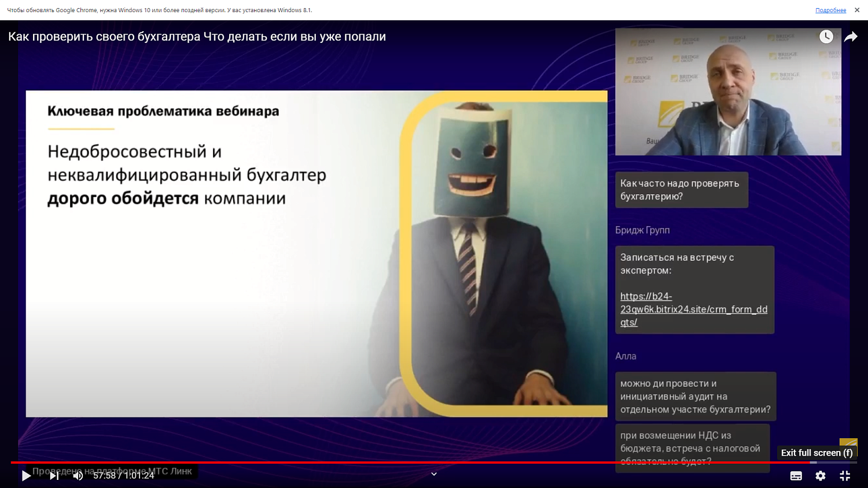This screenshot has width=868, height=488.
Task: Open the subtitles/closed captions panel
Action: [x=796, y=475]
